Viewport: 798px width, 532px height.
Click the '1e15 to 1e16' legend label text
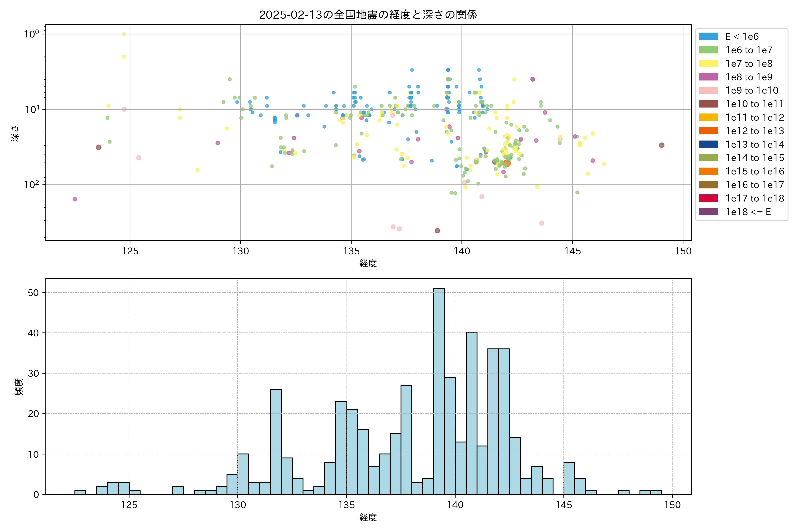755,171
